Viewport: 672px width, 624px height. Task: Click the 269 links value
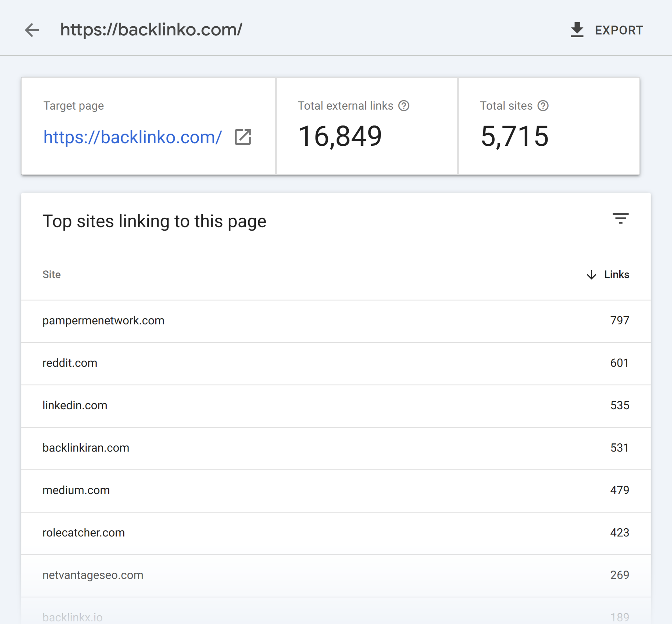click(x=619, y=575)
